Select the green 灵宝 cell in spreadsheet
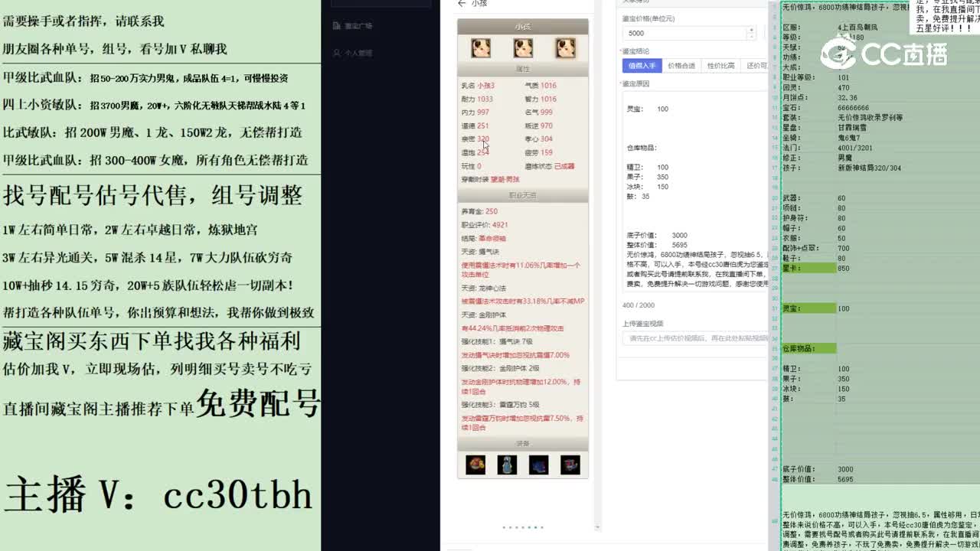Image resolution: width=980 pixels, height=551 pixels. [x=808, y=308]
